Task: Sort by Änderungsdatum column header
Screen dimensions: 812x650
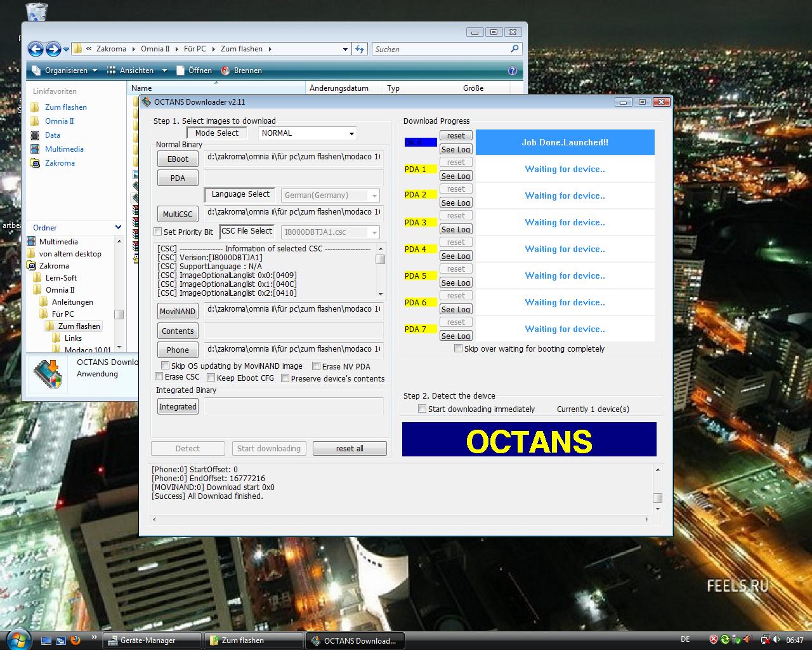Action: click(x=344, y=88)
